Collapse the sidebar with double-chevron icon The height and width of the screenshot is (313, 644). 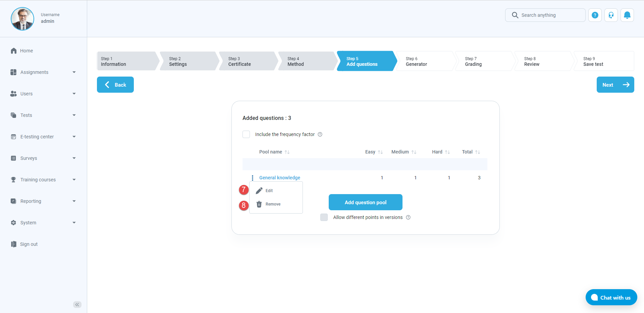pos(77,305)
